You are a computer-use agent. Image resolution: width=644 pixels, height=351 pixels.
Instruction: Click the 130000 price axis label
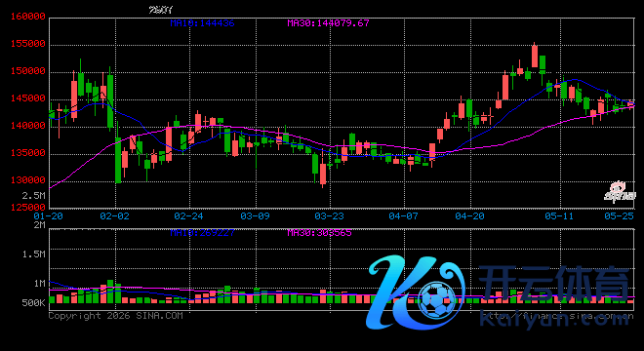[27, 180]
